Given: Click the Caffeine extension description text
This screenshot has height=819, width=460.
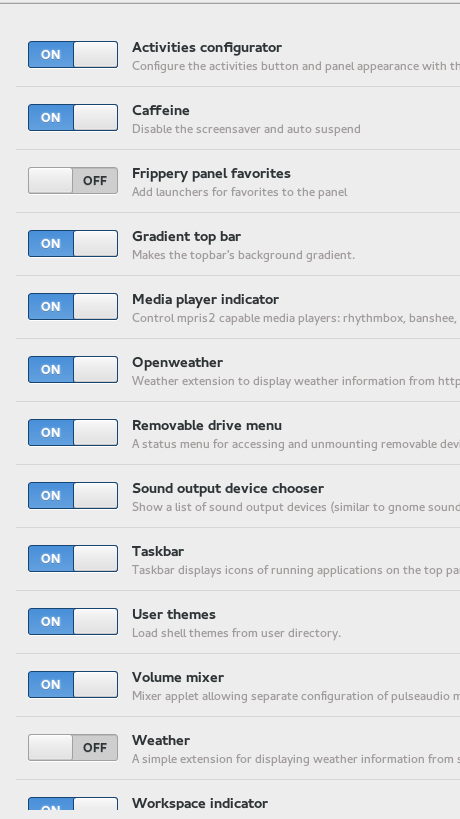Looking at the screenshot, I should [x=246, y=129].
